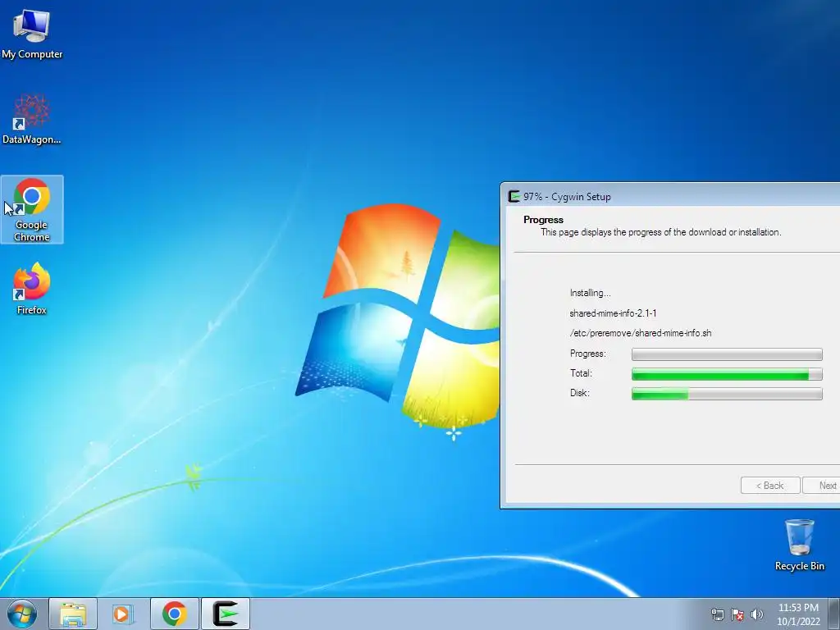This screenshot has height=630, width=840.
Task: Open Windows Explorer from the taskbar
Action: tap(73, 614)
